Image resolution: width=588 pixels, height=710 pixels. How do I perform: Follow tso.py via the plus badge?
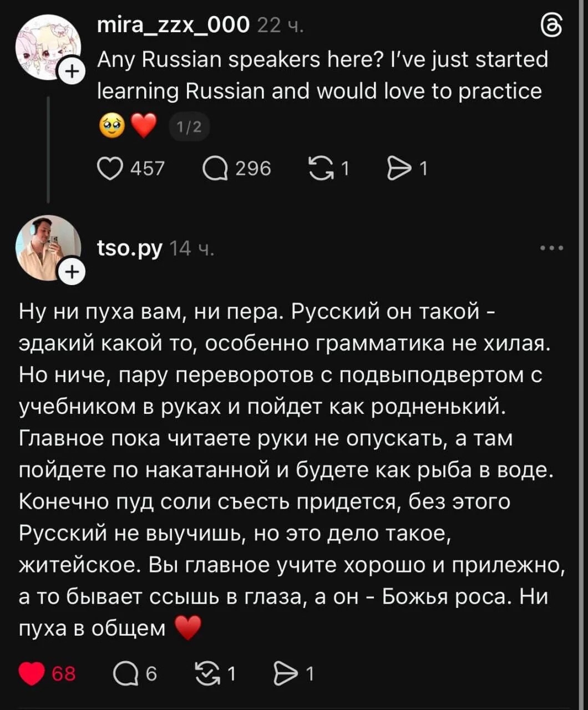pyautogui.click(x=71, y=272)
